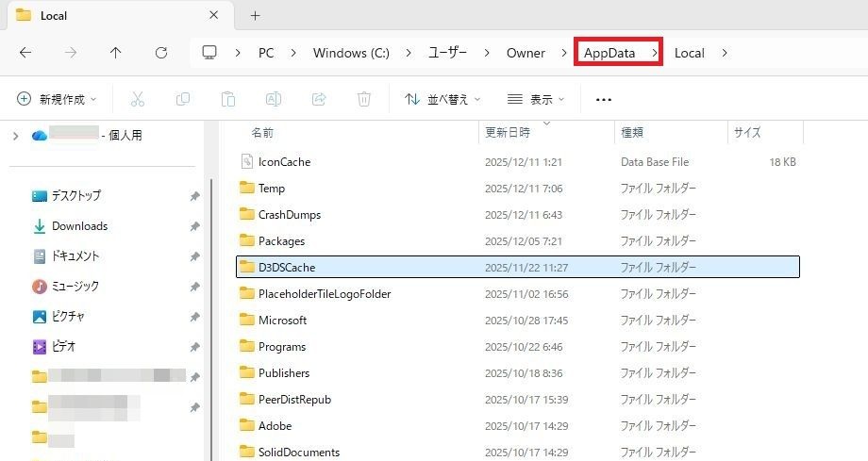Click the Paste clipboard icon
The width and height of the screenshot is (868, 461).
coord(227,99)
